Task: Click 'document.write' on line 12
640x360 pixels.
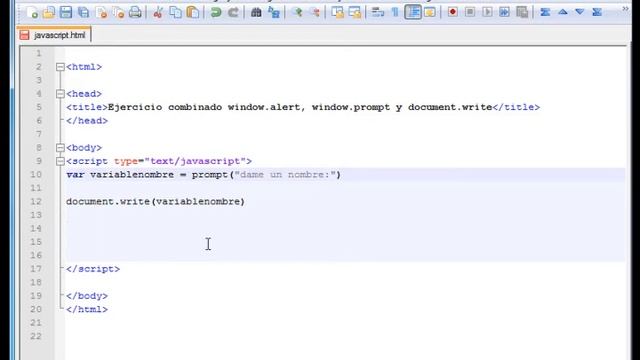Action: 108,202
